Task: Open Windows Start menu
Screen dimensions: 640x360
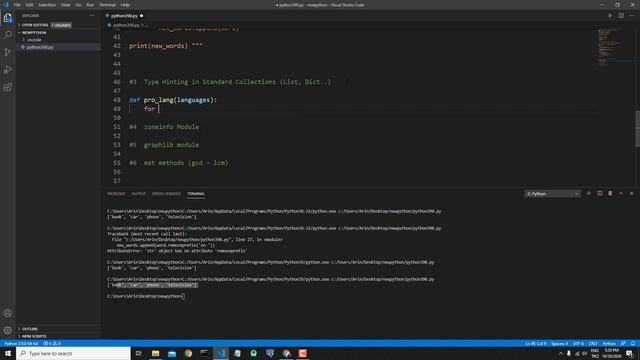Action: tap(8, 353)
